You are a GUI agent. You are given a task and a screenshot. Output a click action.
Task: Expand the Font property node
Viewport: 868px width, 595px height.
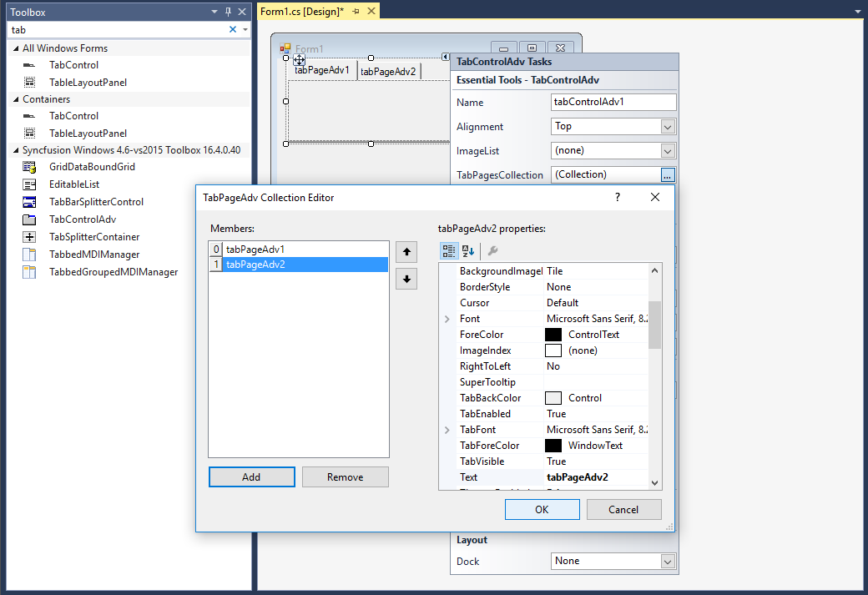pos(447,319)
